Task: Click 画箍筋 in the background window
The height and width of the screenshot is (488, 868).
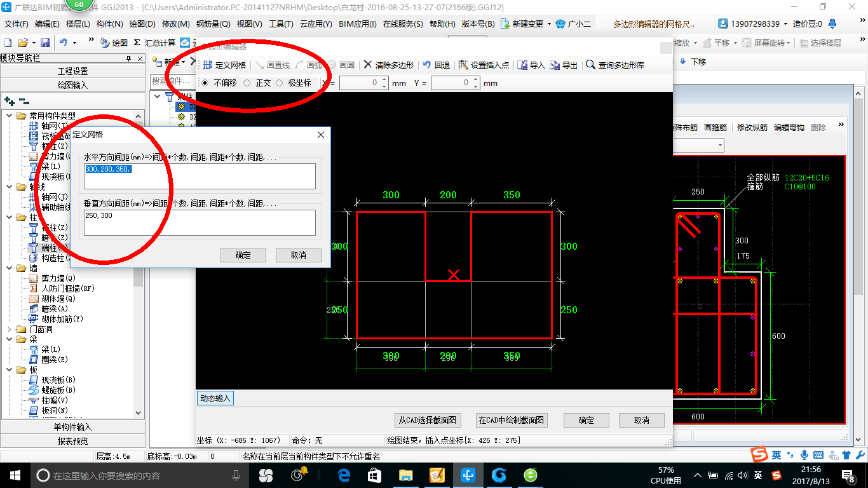Action: (x=715, y=127)
